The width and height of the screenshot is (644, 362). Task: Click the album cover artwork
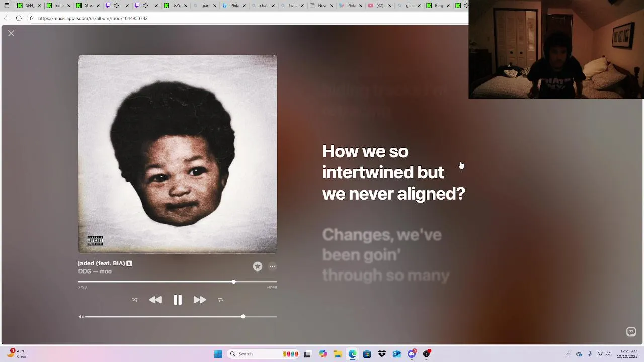coord(178,154)
